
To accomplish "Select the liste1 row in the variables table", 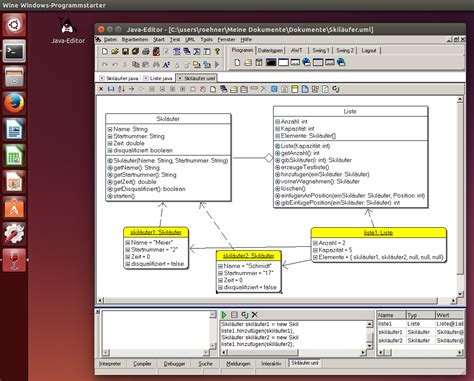I will click(420, 324).
